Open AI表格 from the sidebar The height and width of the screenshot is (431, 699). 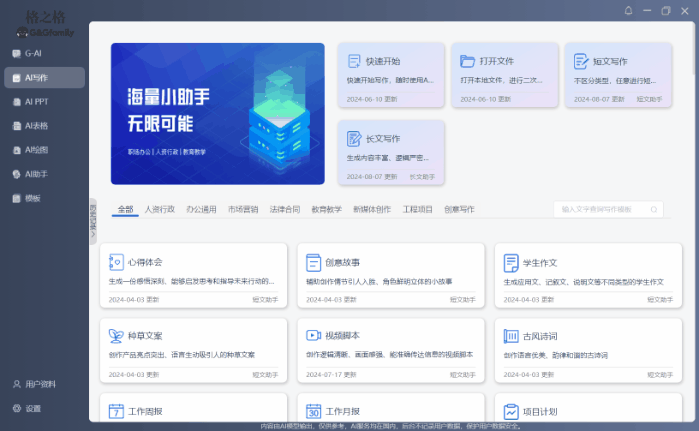pyautogui.click(x=36, y=126)
